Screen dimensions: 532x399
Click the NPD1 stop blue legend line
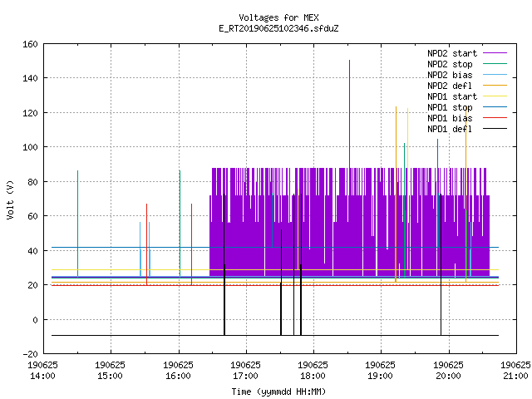[495, 107]
